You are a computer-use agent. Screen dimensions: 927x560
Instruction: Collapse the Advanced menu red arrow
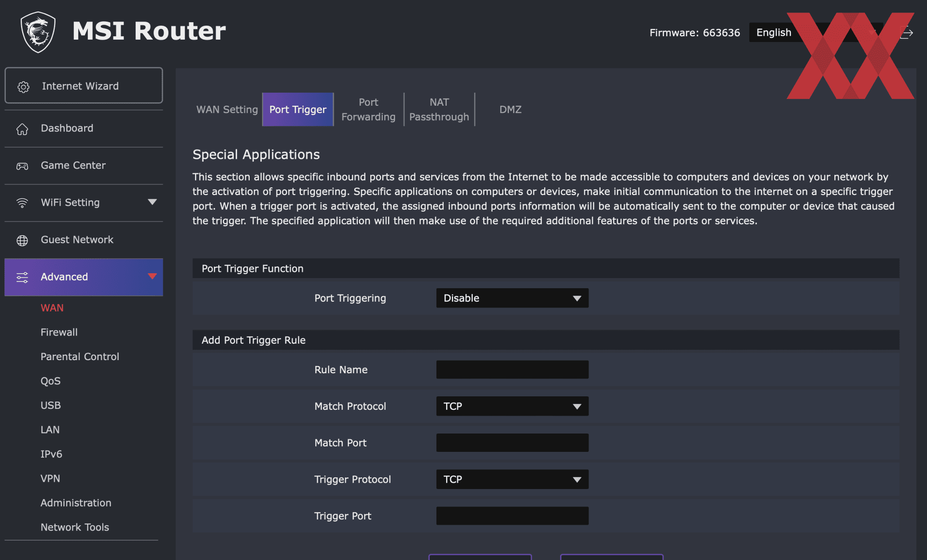pyautogui.click(x=152, y=276)
